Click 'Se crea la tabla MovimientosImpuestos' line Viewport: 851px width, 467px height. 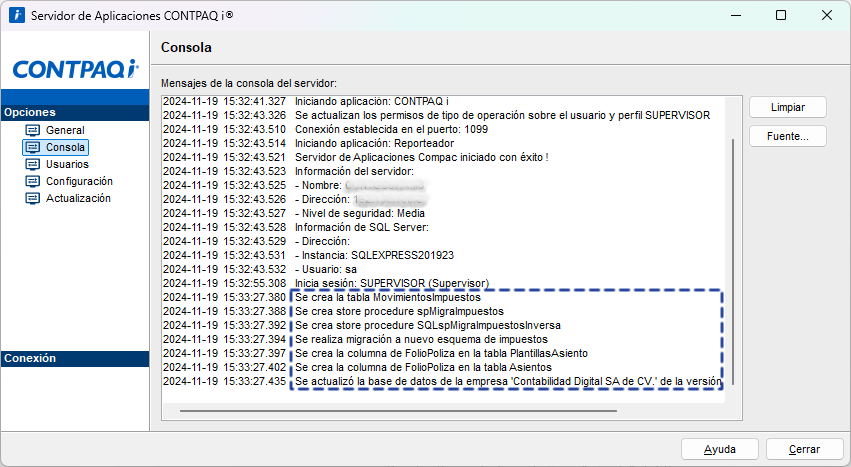(388, 298)
